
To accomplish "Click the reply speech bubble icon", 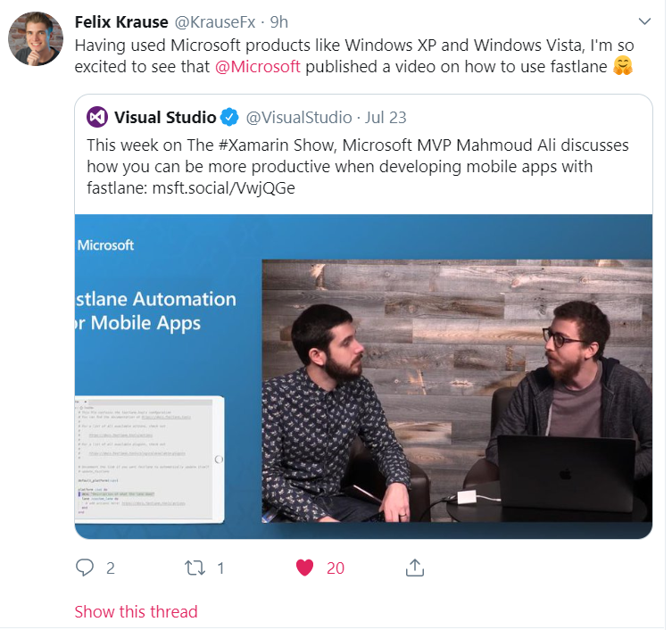I will [85, 568].
